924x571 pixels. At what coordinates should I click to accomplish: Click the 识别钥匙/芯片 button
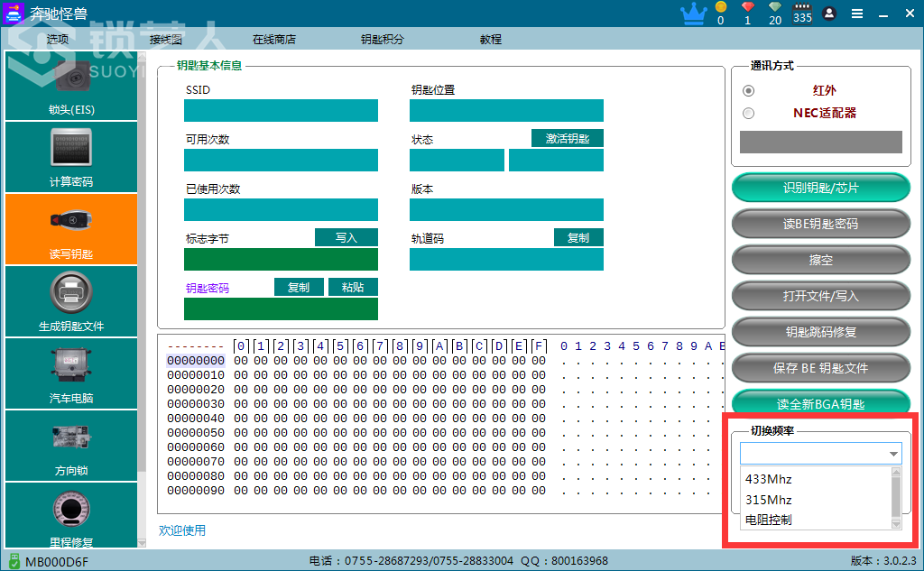click(821, 188)
